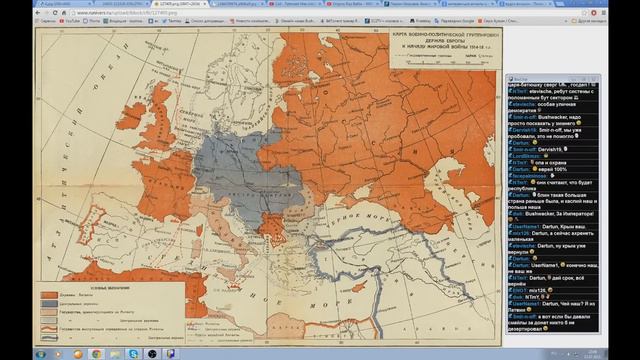Open the black round OBS taskbar icon
This screenshot has height=360, width=640.
[x=152, y=354]
